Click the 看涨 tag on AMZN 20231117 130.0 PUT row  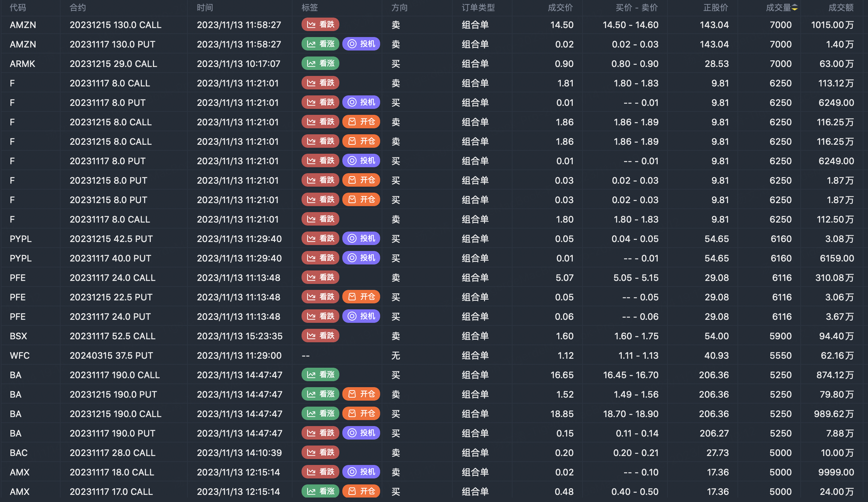pyautogui.click(x=320, y=44)
